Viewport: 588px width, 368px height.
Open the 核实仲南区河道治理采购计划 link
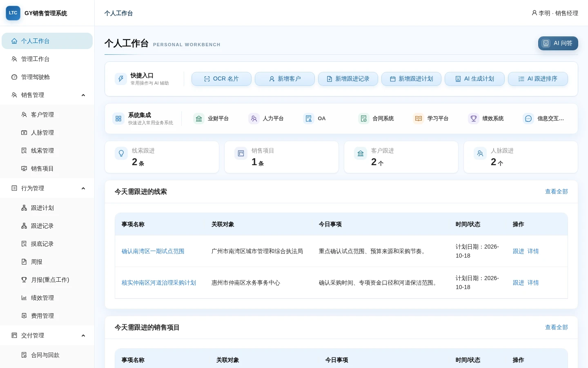(159, 283)
